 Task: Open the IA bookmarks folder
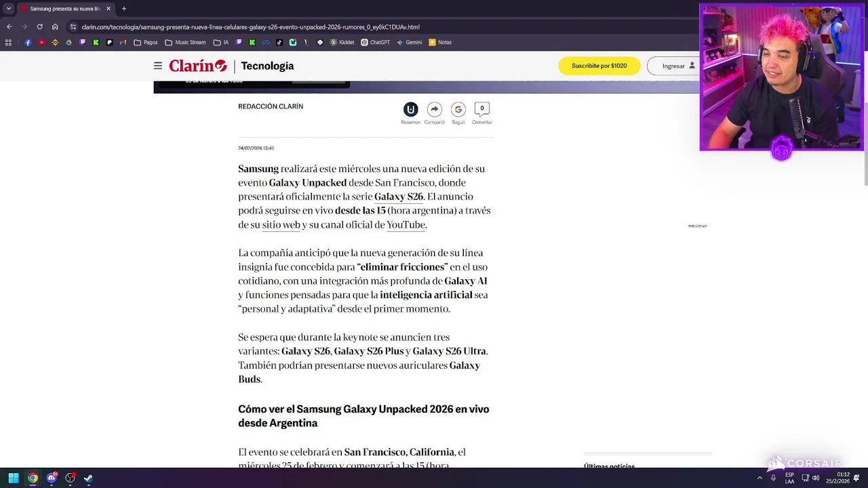pos(221,42)
